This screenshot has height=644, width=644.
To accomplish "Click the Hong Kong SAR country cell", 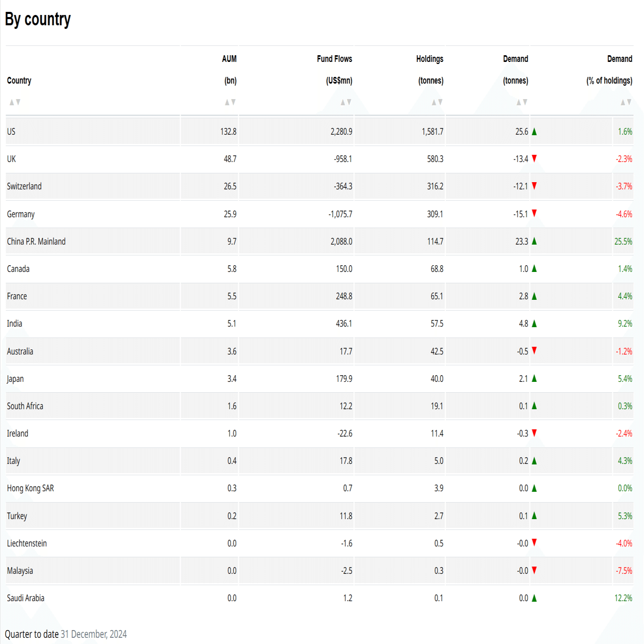I will pos(30,488).
